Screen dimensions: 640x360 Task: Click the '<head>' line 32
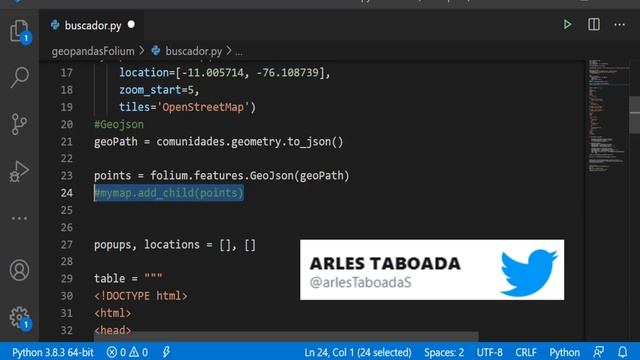(113, 330)
